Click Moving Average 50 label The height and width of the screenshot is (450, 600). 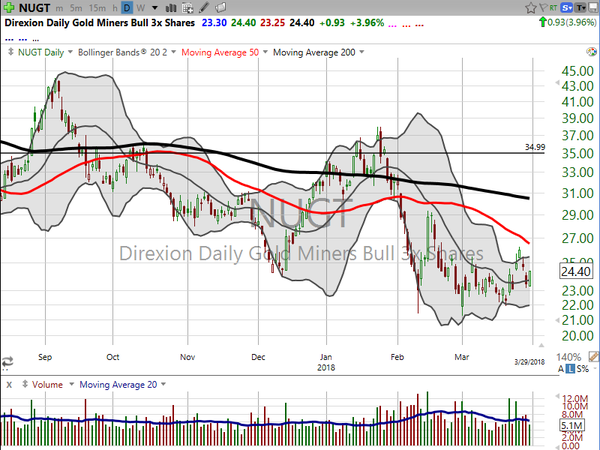pos(220,52)
